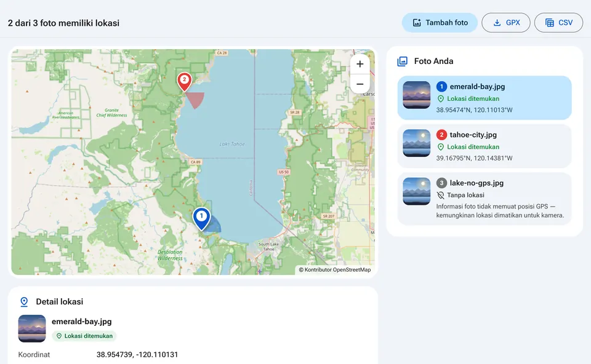Click emerald-bay.jpg thumbnail in Detail lokasi
The width and height of the screenshot is (591, 364).
pos(32,328)
